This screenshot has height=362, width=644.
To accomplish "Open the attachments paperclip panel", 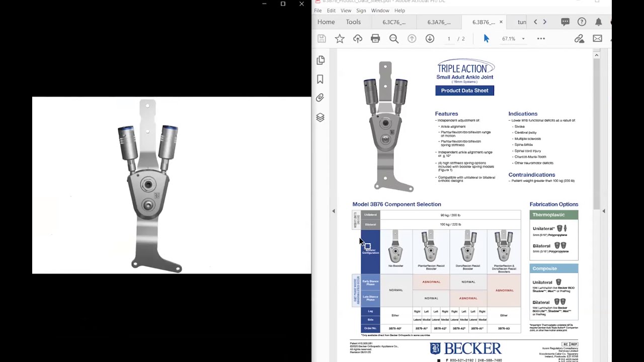I will (x=320, y=98).
